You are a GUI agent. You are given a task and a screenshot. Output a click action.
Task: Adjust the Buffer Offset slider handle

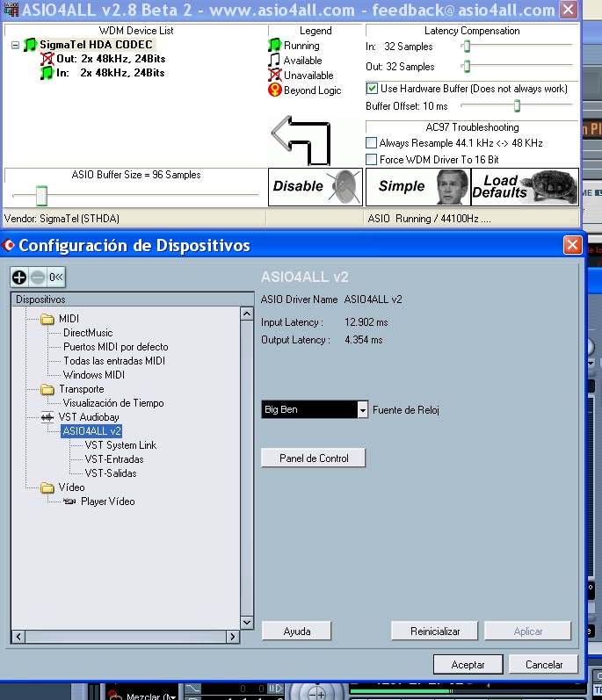coord(517,105)
